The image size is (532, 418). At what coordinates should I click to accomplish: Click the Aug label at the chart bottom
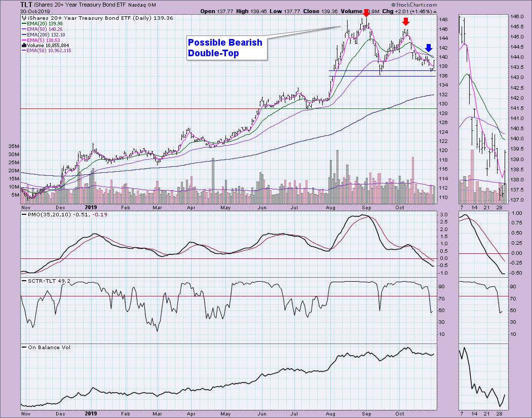330,413
